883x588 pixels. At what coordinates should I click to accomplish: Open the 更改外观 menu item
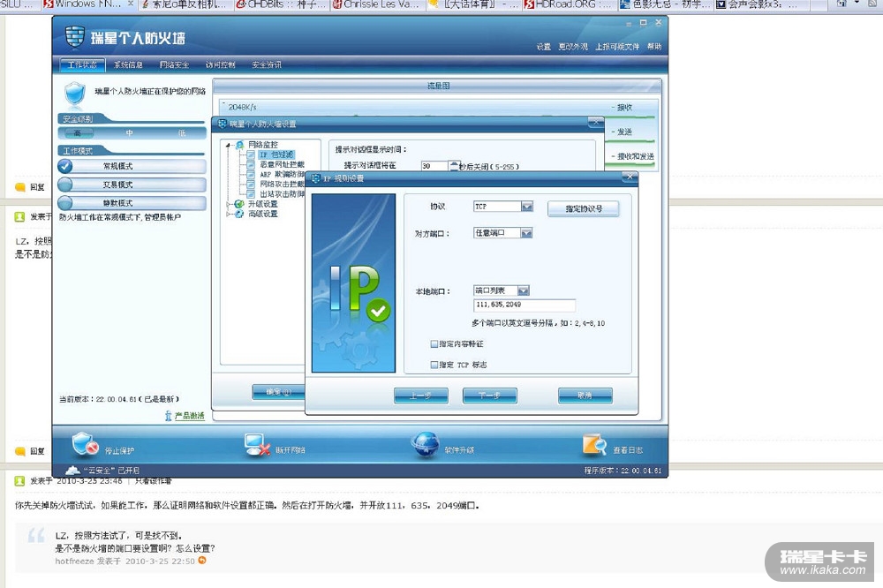(573, 47)
